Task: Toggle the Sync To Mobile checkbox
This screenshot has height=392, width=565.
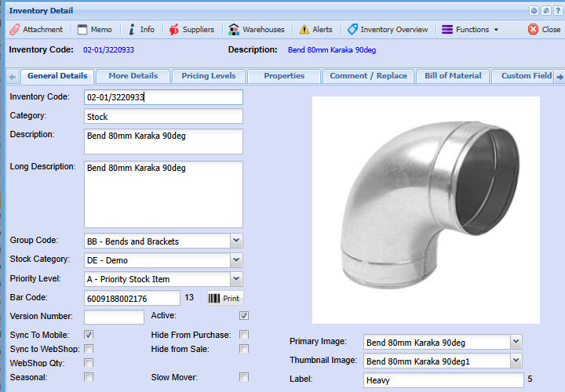Action: pos(89,336)
